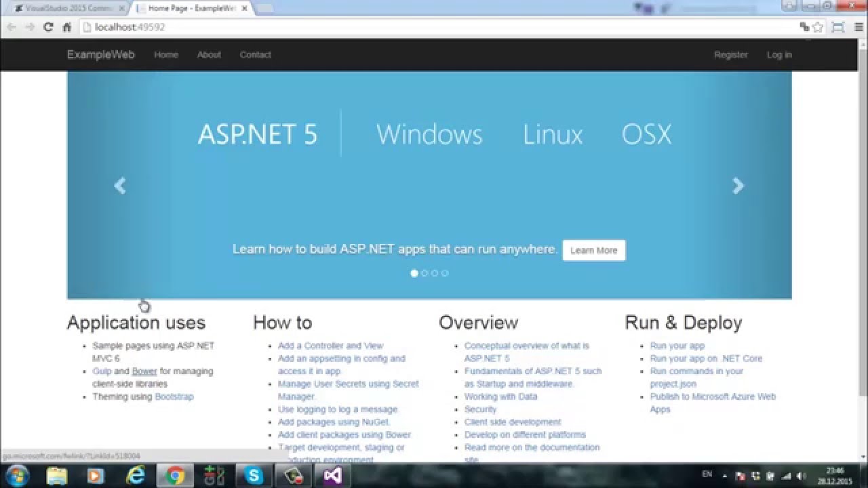Click the ExampleWeb brand in the navbar
Screen dimensions: 868x488
[100, 55]
